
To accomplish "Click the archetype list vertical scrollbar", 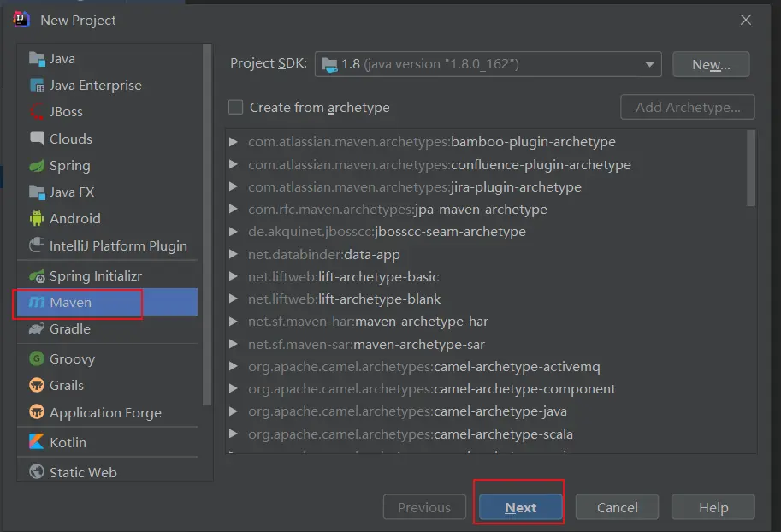I will pos(751,169).
